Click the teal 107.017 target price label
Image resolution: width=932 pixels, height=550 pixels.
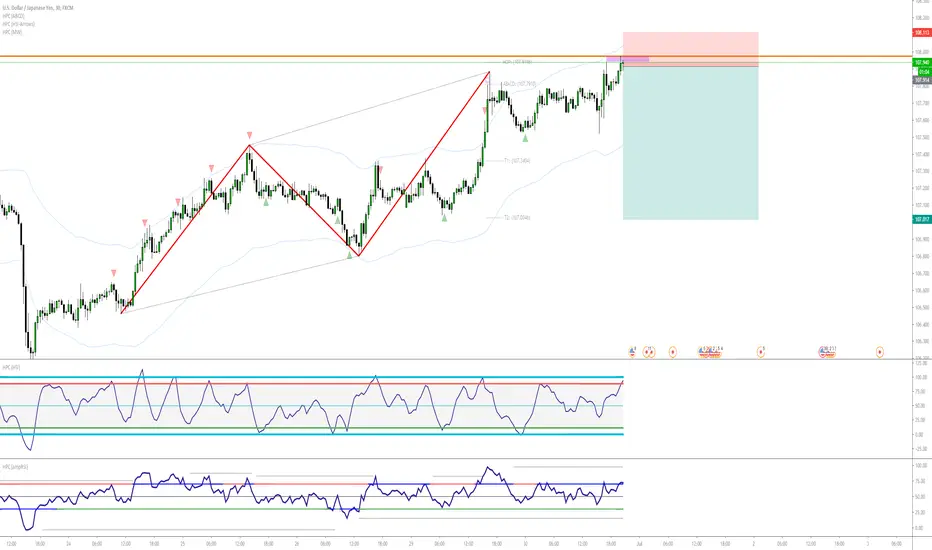(x=922, y=219)
